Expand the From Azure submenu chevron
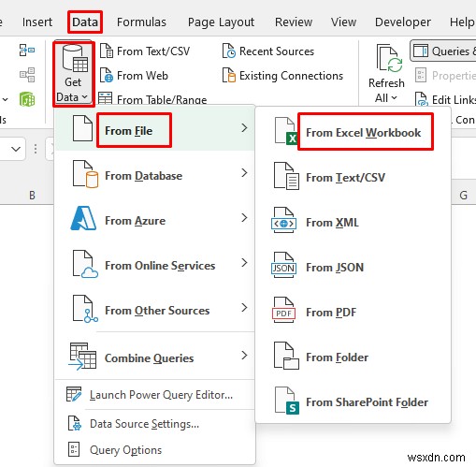This screenshot has height=467, width=476. tap(244, 218)
